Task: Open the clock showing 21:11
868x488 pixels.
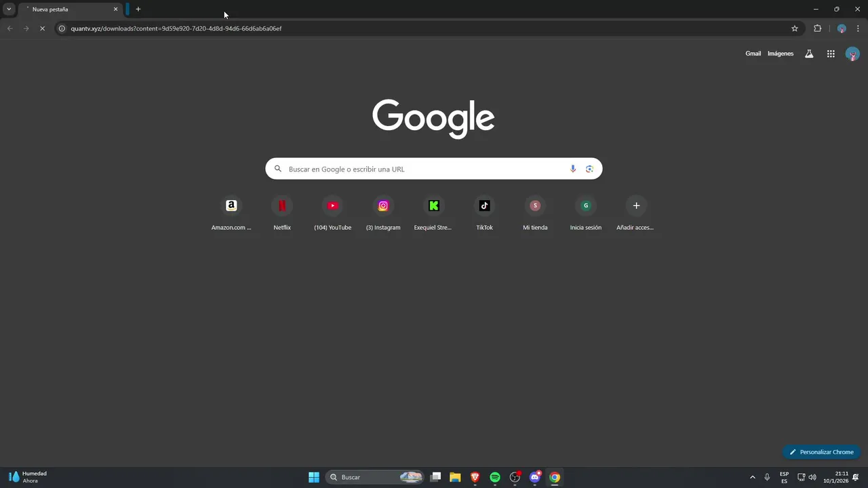Action: coord(836,477)
